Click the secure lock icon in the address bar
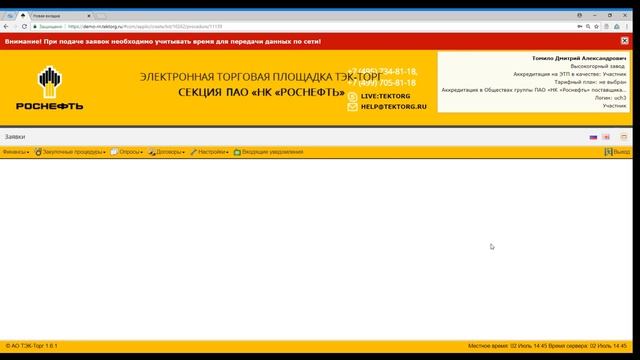Viewport: 640px width, 360px height. point(35,27)
